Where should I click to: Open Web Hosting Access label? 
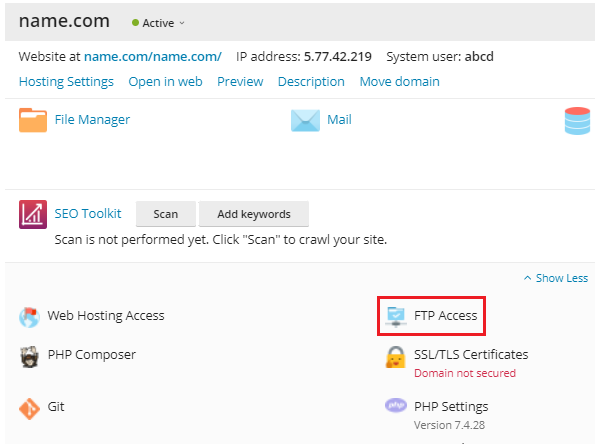106,315
